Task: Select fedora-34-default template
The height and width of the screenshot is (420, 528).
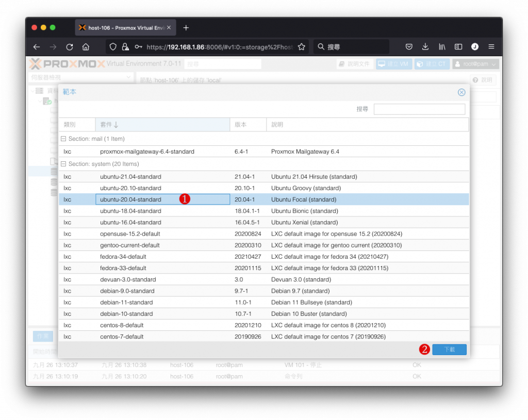Action: (x=263, y=257)
